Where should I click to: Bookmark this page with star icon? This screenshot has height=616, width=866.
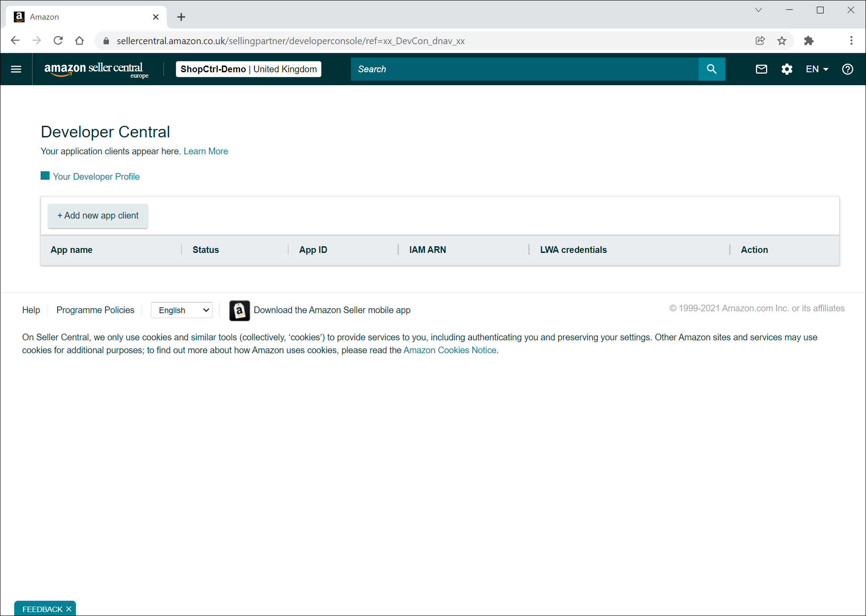pos(782,41)
